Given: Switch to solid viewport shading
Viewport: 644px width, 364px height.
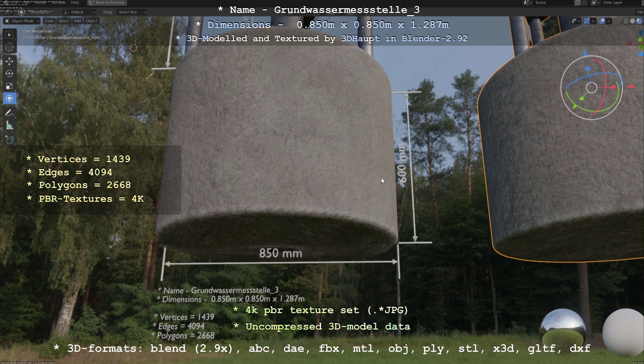Looking at the screenshot, I should [632, 21].
